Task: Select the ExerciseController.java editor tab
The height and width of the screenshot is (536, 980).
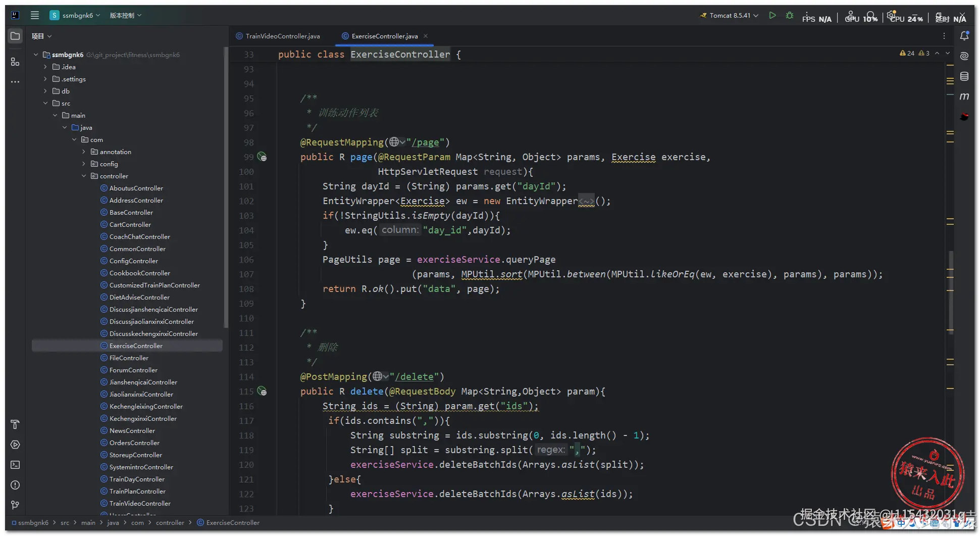Action: click(385, 36)
